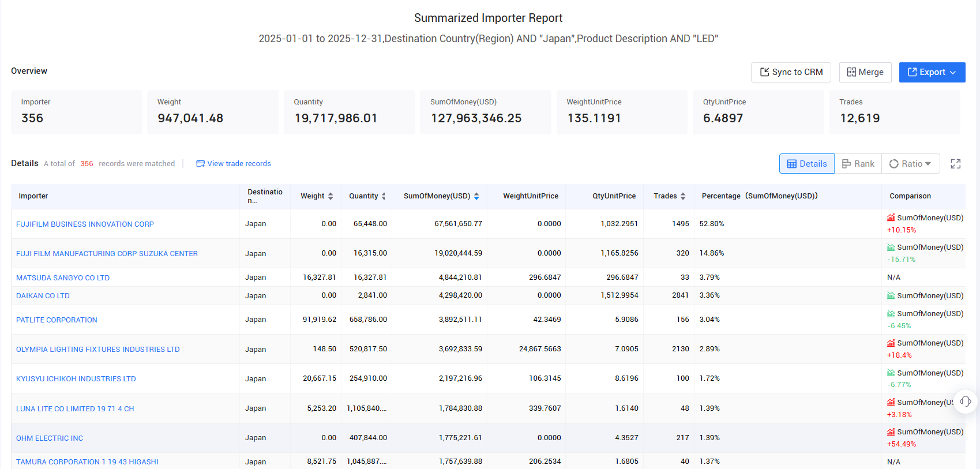Viewport: 980px width, 469px height.
Task: Click the Sync to CRM button
Action: tap(791, 72)
